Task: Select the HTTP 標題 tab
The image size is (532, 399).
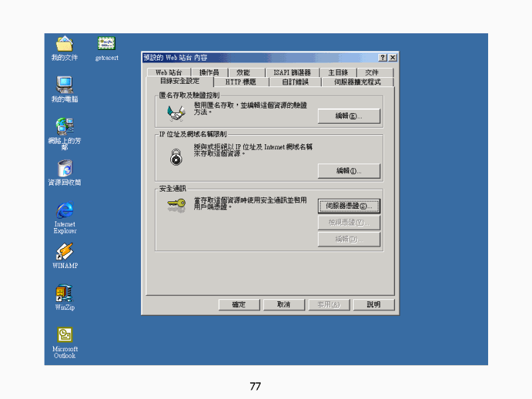Action: 241,82
